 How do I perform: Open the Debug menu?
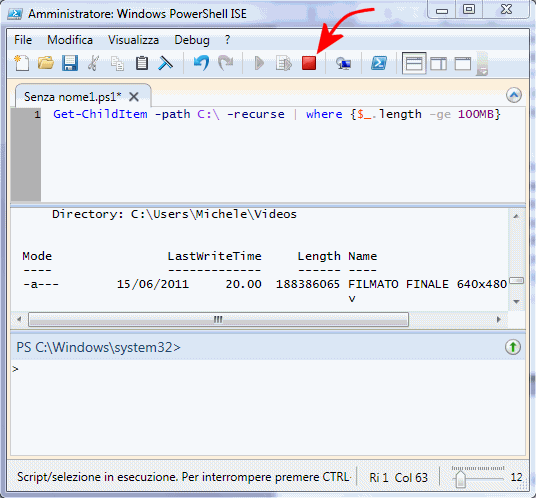point(192,40)
